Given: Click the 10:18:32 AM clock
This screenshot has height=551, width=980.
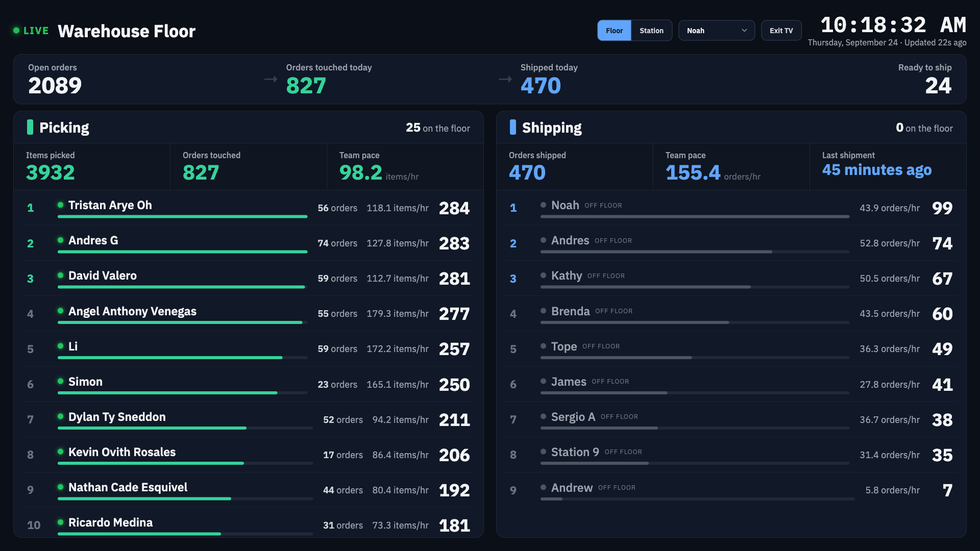Looking at the screenshot, I should tap(893, 25).
